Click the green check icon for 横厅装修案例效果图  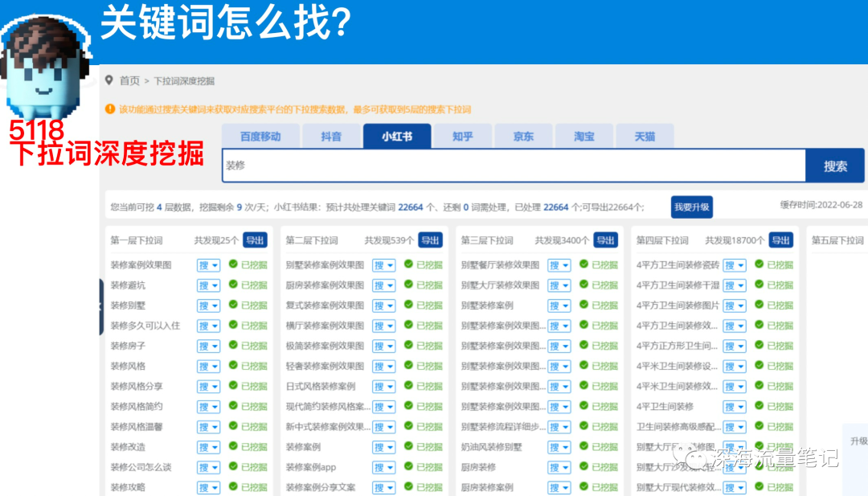pos(408,325)
